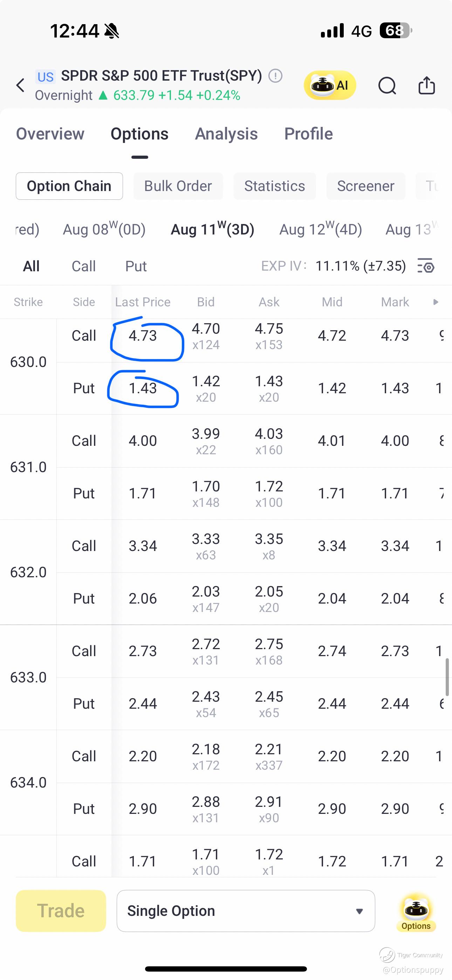Select the 630.0 Call last price 4.73
Screen dimensions: 452x980
click(143, 335)
